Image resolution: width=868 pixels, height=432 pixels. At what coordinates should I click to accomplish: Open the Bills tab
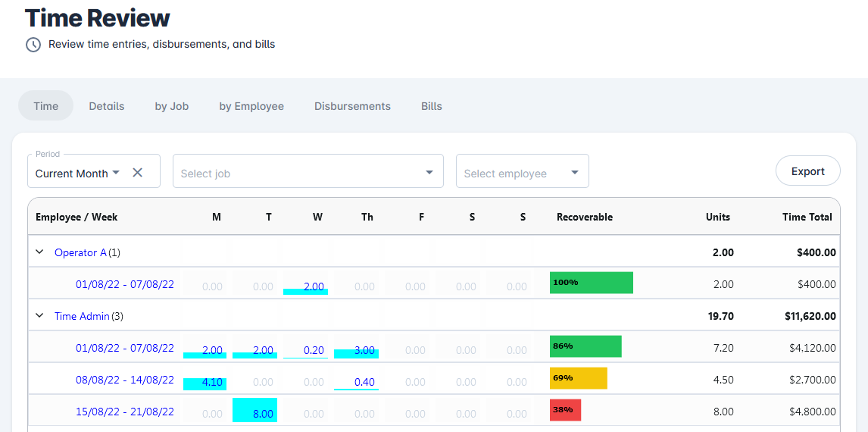click(431, 106)
